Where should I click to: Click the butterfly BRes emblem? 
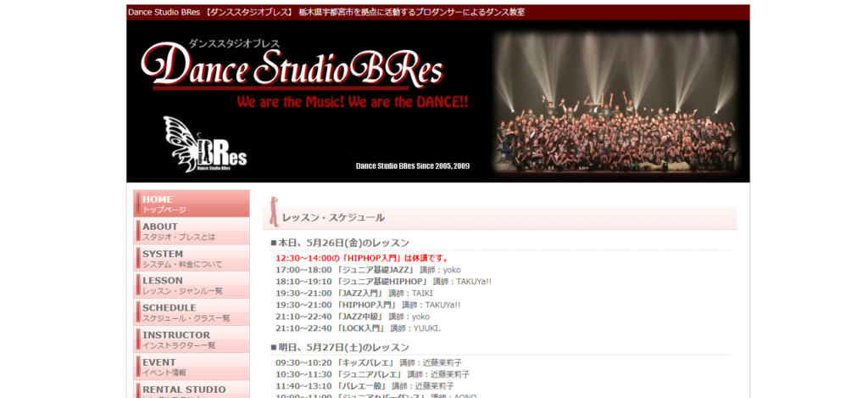205,144
